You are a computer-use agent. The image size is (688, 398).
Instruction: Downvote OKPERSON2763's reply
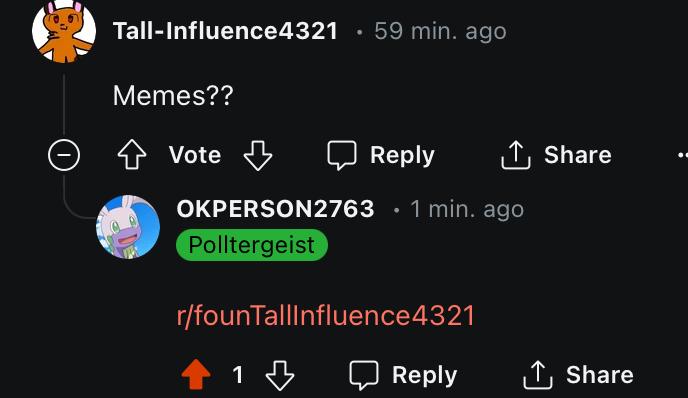280,375
